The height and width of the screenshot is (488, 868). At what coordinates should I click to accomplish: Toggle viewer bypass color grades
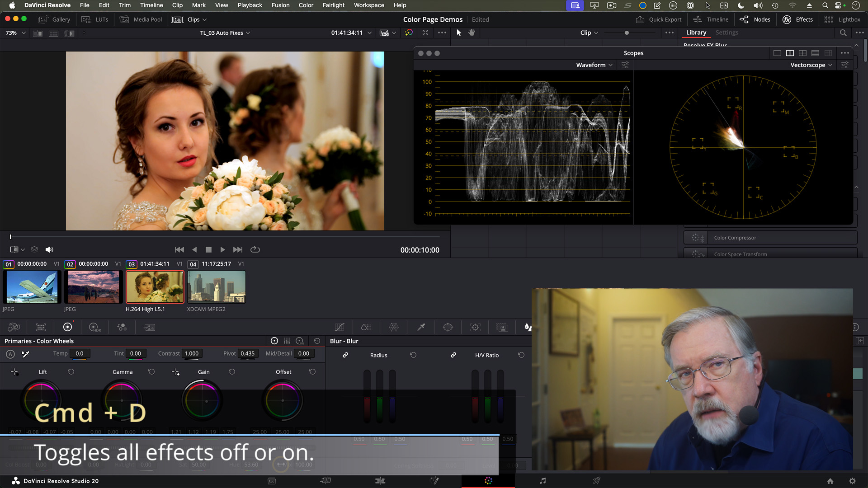(409, 33)
